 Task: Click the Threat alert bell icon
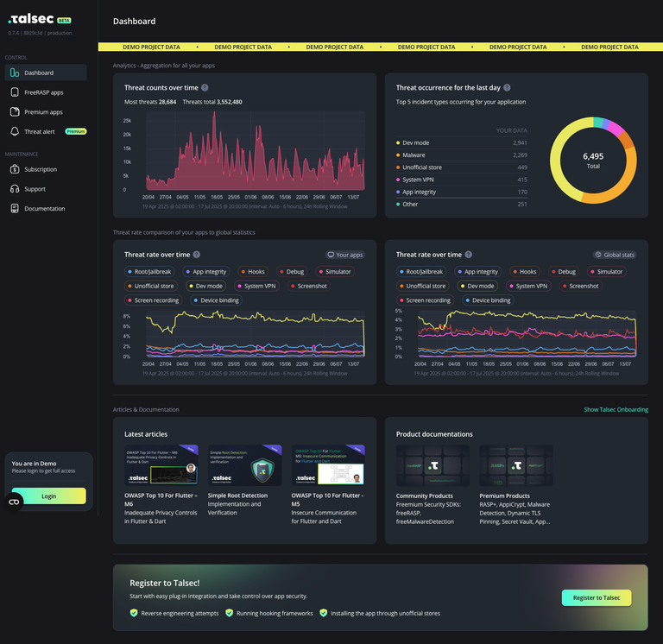click(x=15, y=132)
